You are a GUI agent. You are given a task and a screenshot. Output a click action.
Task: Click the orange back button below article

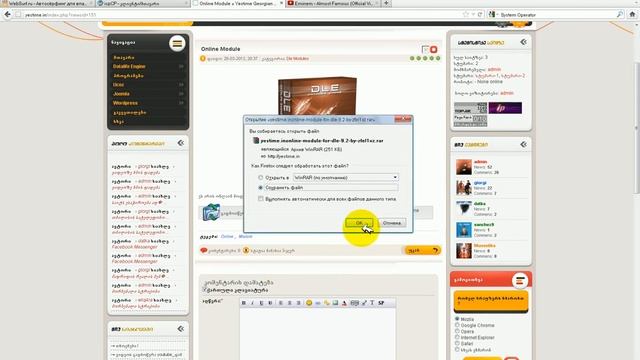tap(422, 250)
